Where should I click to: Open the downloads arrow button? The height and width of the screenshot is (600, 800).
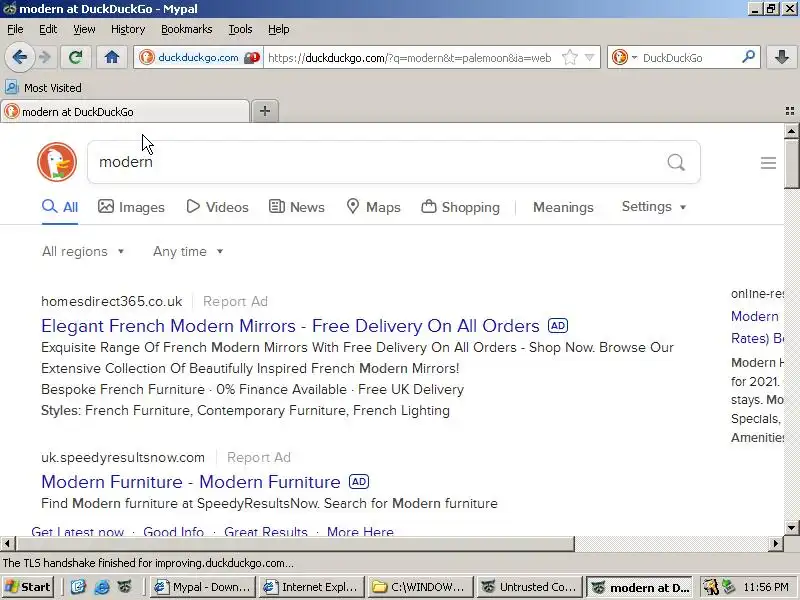click(781, 57)
